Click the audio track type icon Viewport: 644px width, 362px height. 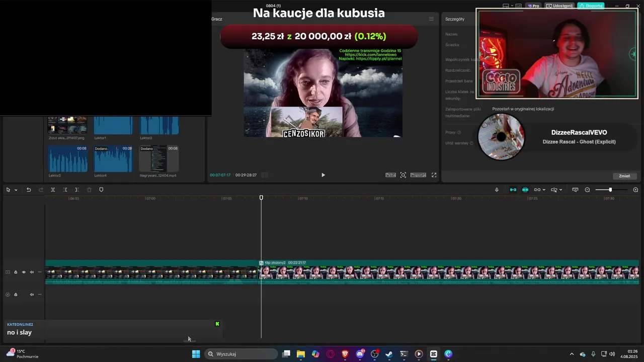coord(8,295)
